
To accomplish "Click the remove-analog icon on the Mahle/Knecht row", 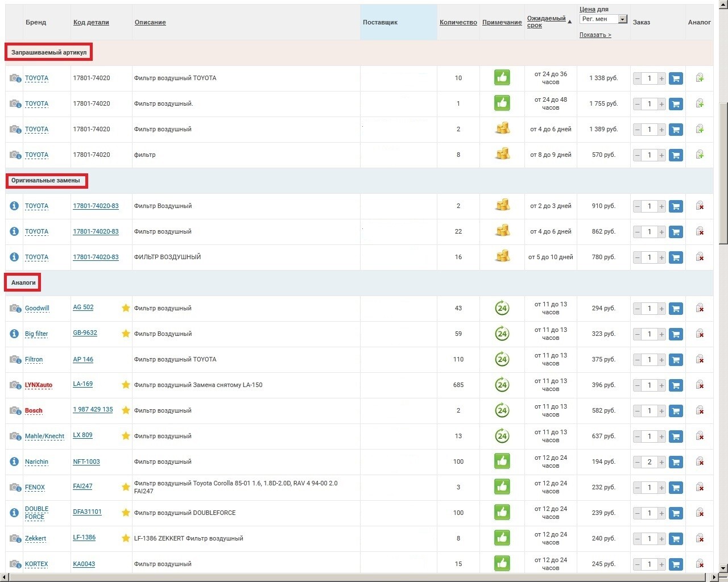I will pos(700,436).
